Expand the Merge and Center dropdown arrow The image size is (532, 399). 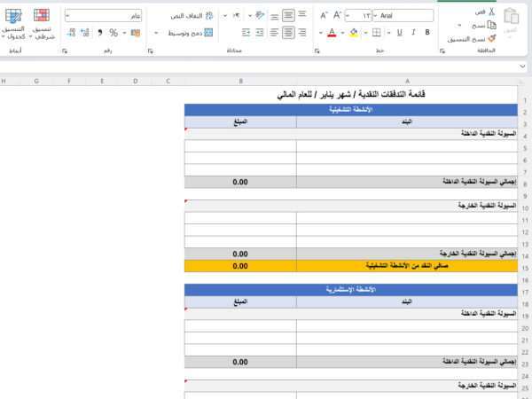(x=156, y=33)
